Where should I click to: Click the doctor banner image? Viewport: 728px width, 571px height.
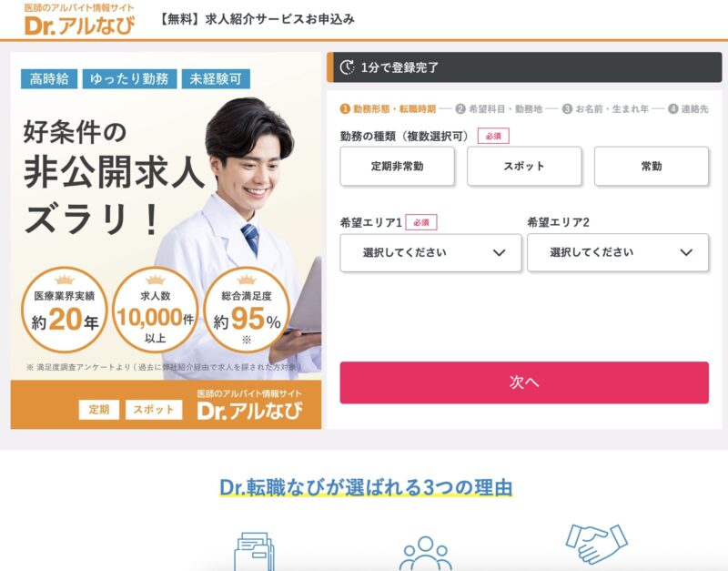point(166,240)
